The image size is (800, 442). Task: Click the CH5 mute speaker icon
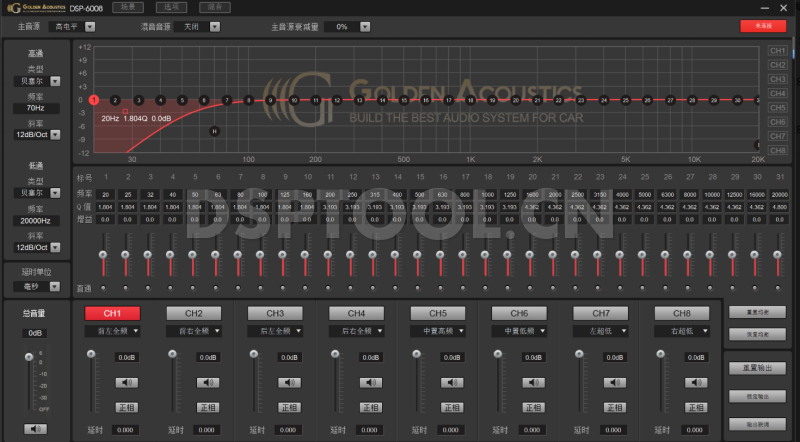pyautogui.click(x=452, y=381)
